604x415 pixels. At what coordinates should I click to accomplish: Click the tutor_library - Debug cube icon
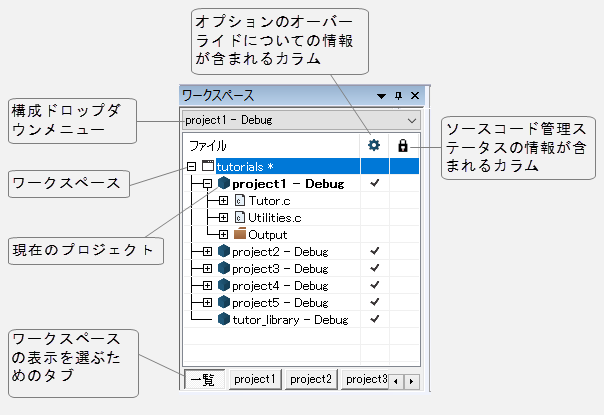point(224,319)
